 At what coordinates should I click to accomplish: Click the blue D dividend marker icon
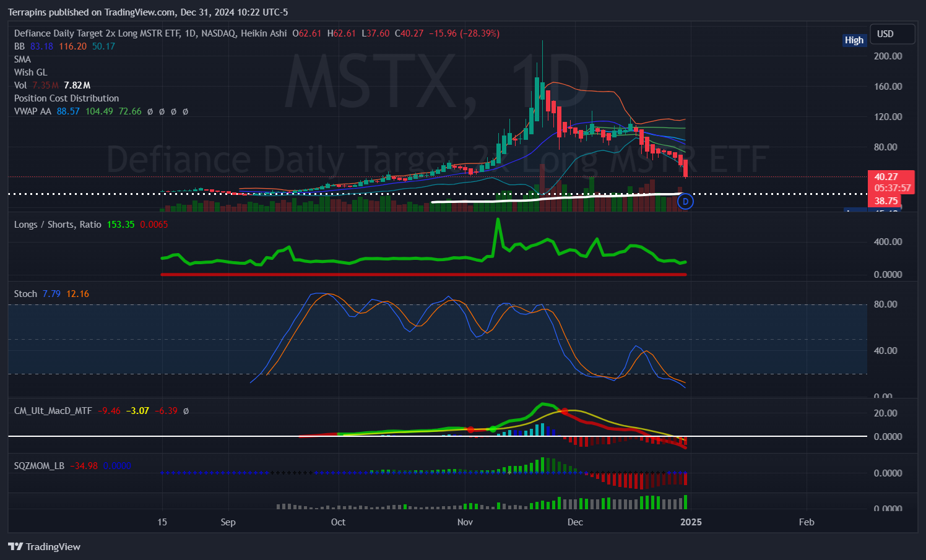tap(685, 201)
